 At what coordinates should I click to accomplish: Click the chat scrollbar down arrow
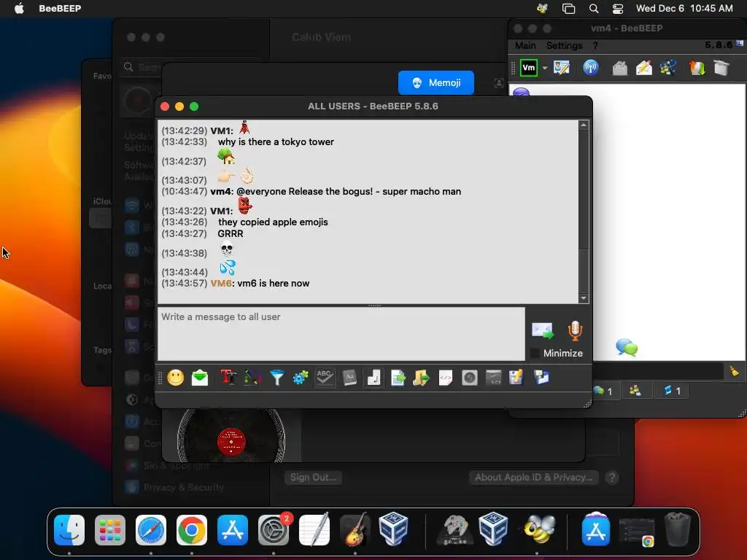[x=584, y=298]
